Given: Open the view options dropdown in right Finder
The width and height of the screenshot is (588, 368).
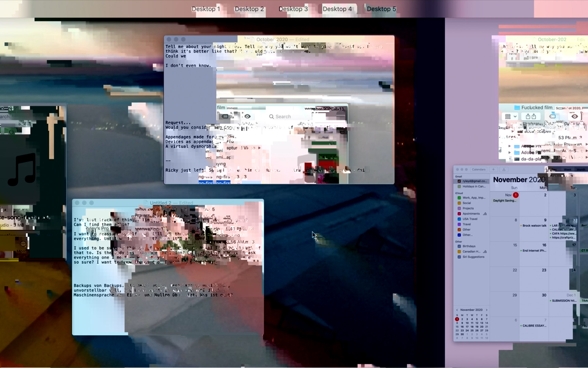Looking at the screenshot, I should pyautogui.click(x=510, y=117).
